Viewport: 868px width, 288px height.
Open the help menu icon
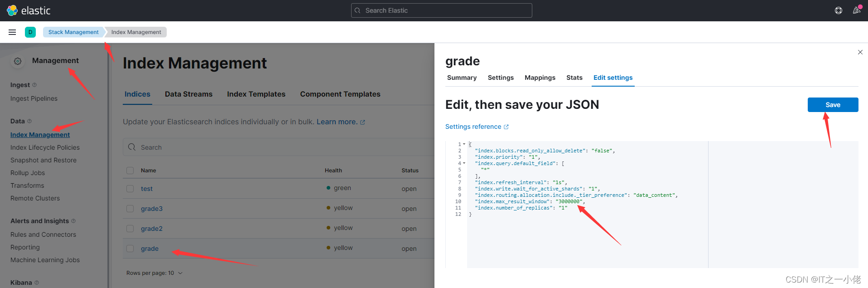839,10
